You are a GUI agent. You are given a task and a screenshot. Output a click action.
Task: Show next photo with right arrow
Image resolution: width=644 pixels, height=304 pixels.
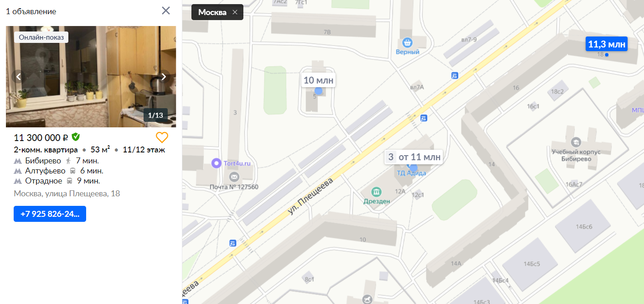164,77
